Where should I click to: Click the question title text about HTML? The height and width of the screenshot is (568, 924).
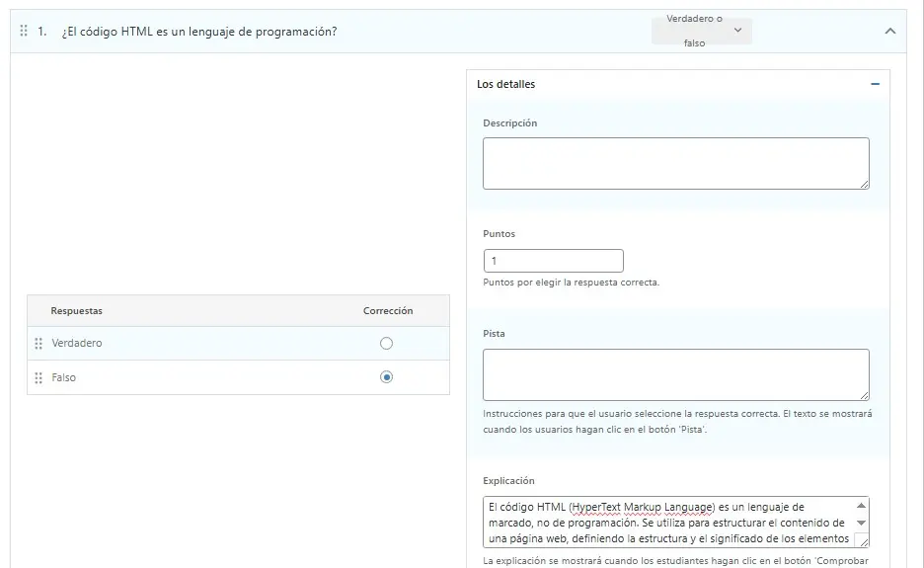199,32
